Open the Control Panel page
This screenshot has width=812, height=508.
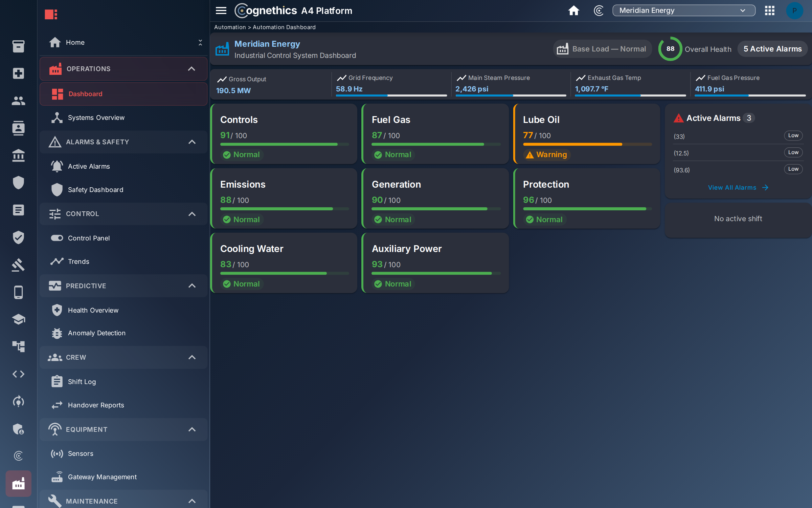(x=123, y=238)
